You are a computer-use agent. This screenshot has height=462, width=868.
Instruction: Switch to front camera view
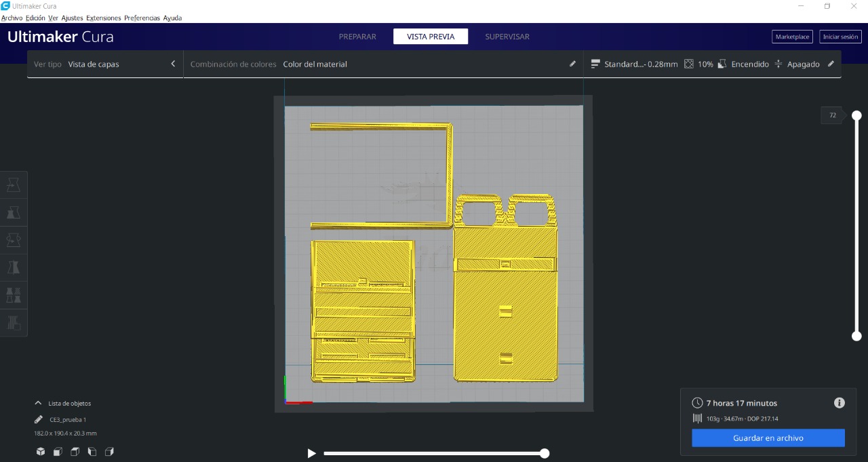[x=58, y=452]
